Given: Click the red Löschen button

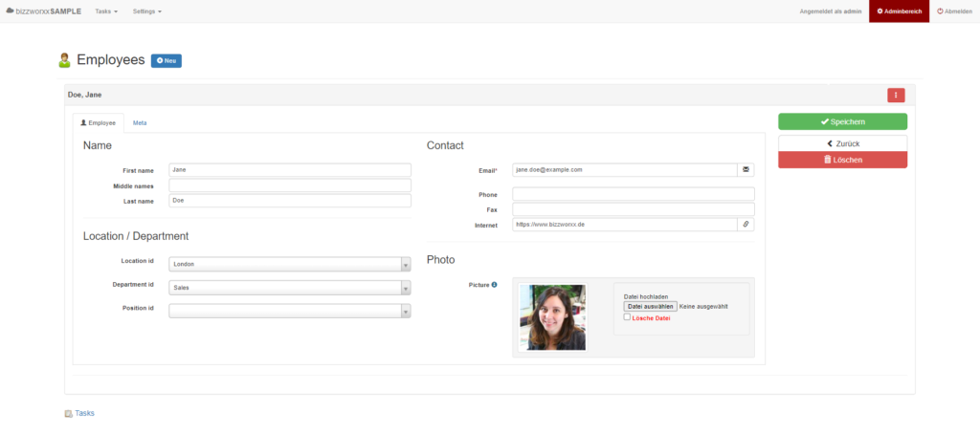Looking at the screenshot, I should point(842,160).
